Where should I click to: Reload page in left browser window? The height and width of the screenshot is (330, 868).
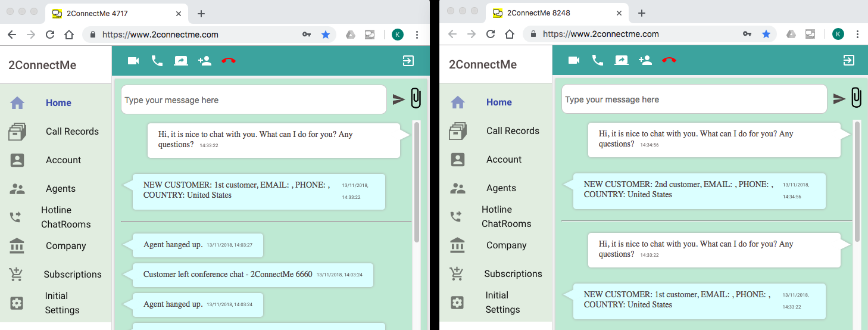[50, 35]
